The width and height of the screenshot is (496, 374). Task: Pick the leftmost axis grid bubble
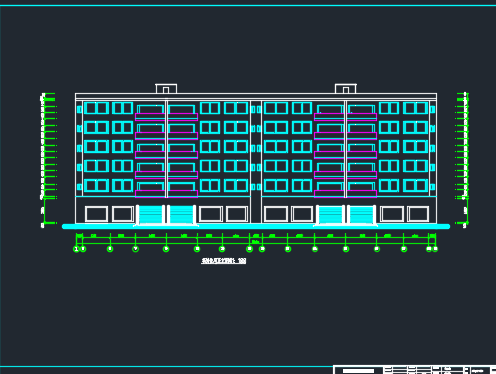coord(76,249)
